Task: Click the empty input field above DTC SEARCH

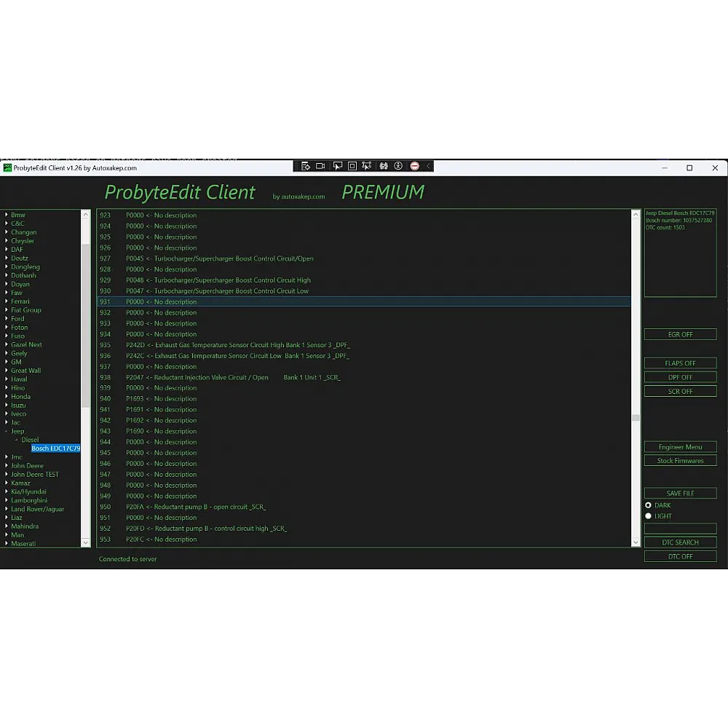Action: (680, 529)
